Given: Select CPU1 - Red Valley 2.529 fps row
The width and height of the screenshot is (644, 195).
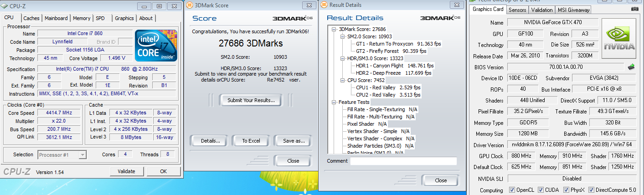Looking at the screenshot, I should 388,87.
